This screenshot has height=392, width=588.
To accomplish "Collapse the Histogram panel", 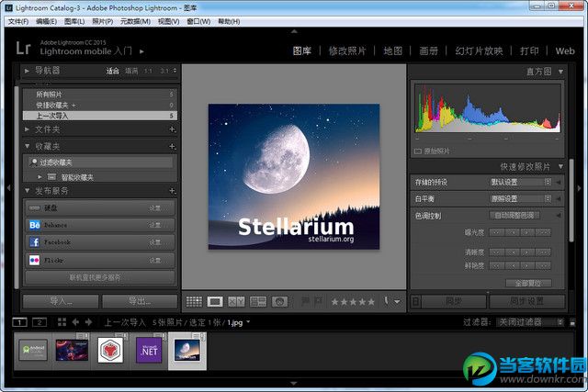I will [560, 72].
